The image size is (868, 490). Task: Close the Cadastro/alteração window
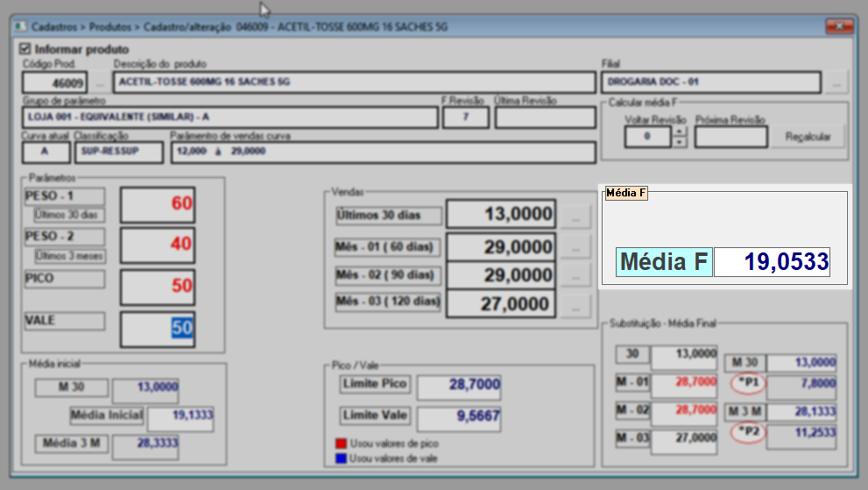pyautogui.click(x=839, y=26)
